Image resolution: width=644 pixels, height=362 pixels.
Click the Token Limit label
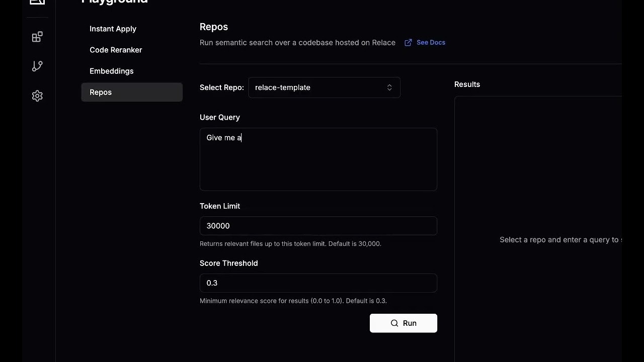(219, 206)
